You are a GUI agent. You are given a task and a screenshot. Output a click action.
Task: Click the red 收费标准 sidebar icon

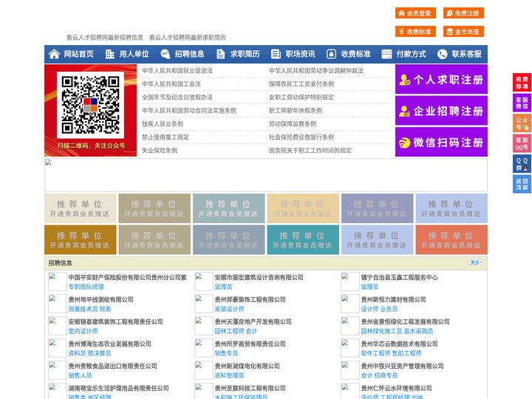tap(522, 83)
